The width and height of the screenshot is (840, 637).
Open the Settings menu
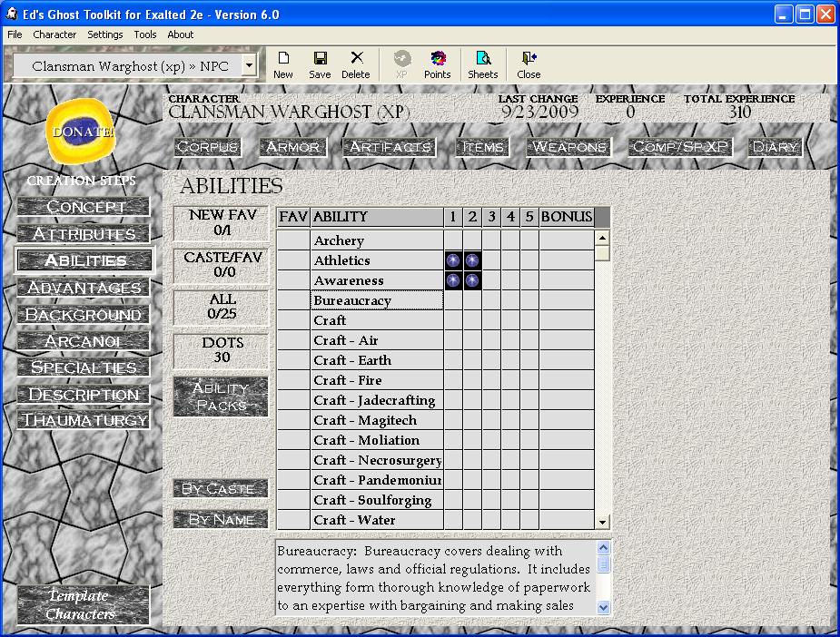105,34
